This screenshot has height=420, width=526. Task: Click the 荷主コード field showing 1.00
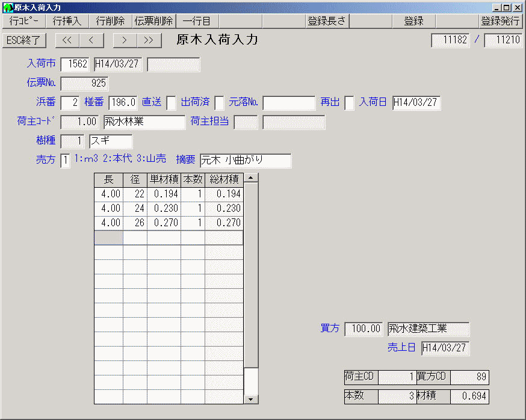pos(79,122)
